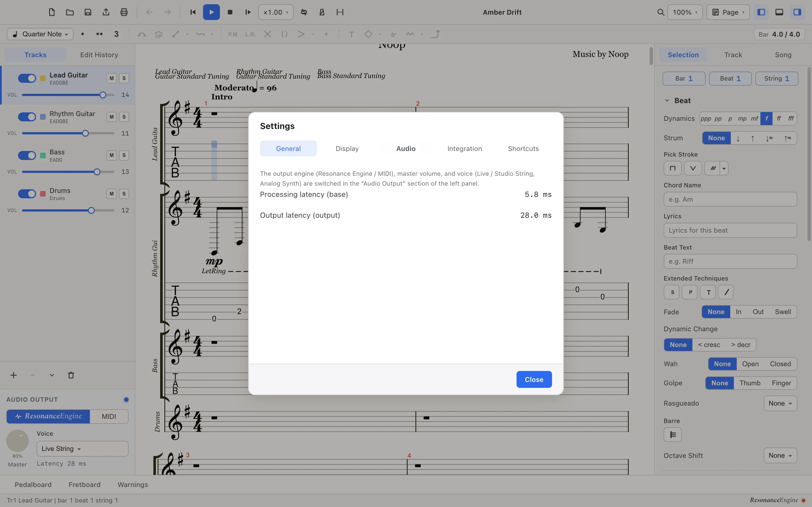Disable the Lead Guitar track toggle
The width and height of the screenshot is (812, 507).
coord(27,78)
